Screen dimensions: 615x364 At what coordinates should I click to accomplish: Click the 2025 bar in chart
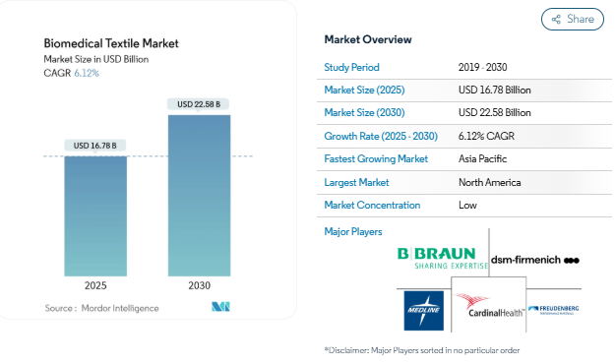point(95,216)
